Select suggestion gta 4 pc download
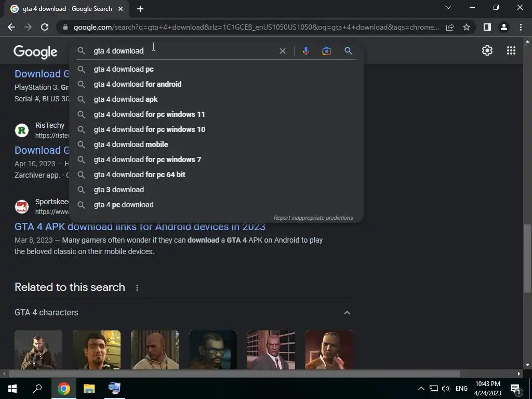Image resolution: width=532 pixels, height=399 pixels. (217, 205)
